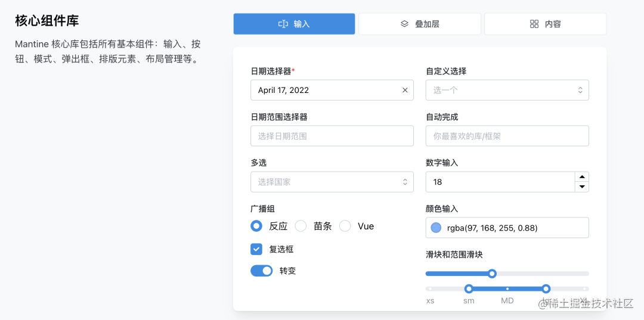Uncheck the 复选框 checkbox
Screen dimensions: 644x320
tap(256, 249)
